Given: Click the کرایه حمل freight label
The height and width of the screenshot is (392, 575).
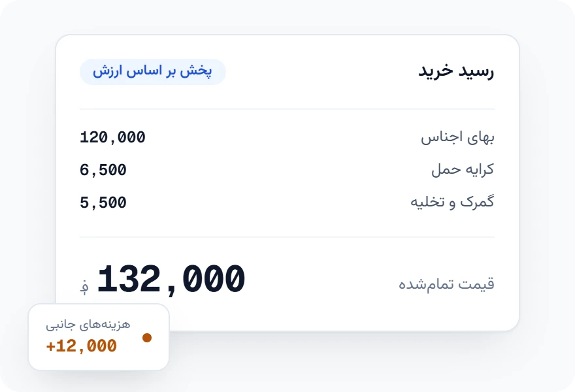Looking at the screenshot, I should pyautogui.click(x=463, y=170).
